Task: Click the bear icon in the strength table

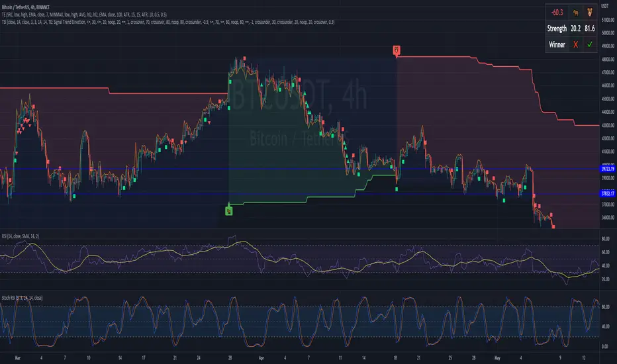Action: 589,13
